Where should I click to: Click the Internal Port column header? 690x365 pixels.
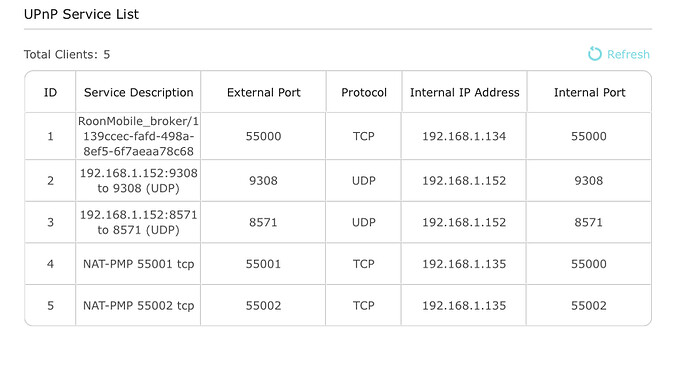pyautogui.click(x=589, y=92)
